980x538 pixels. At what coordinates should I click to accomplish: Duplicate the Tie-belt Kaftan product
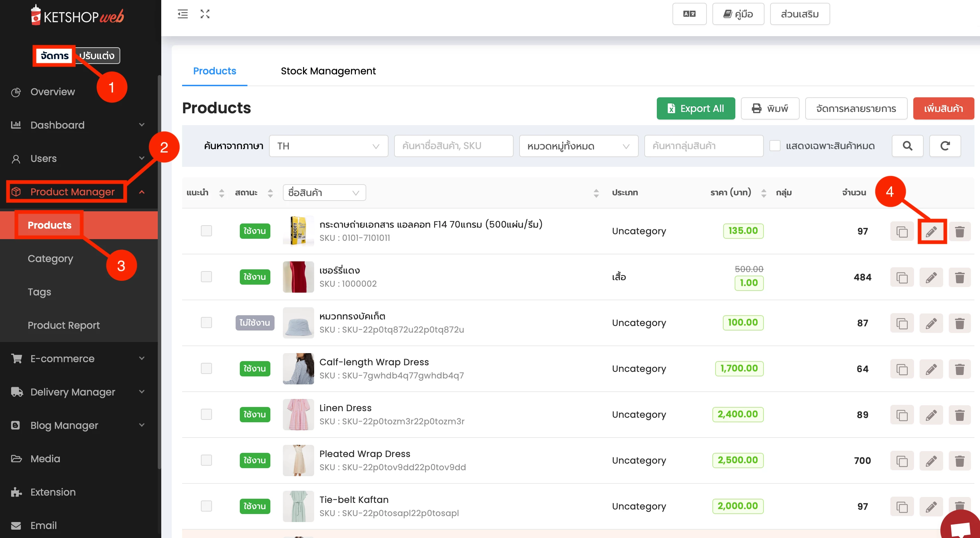click(901, 507)
